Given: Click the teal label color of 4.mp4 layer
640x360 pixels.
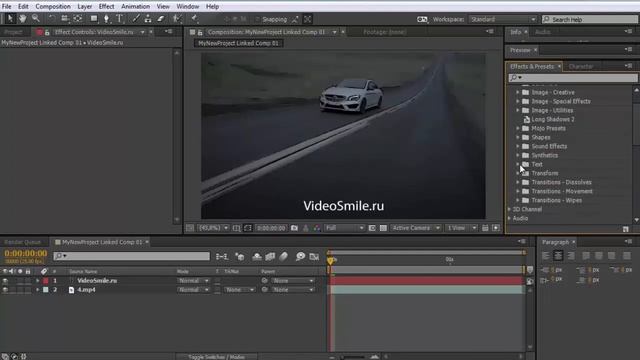Looking at the screenshot, I should [46, 290].
